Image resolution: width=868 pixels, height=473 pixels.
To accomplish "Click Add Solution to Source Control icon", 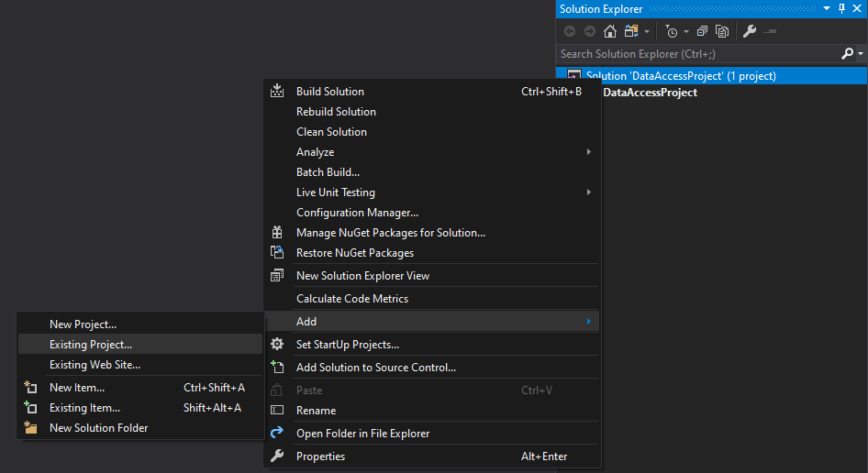I will [x=277, y=367].
